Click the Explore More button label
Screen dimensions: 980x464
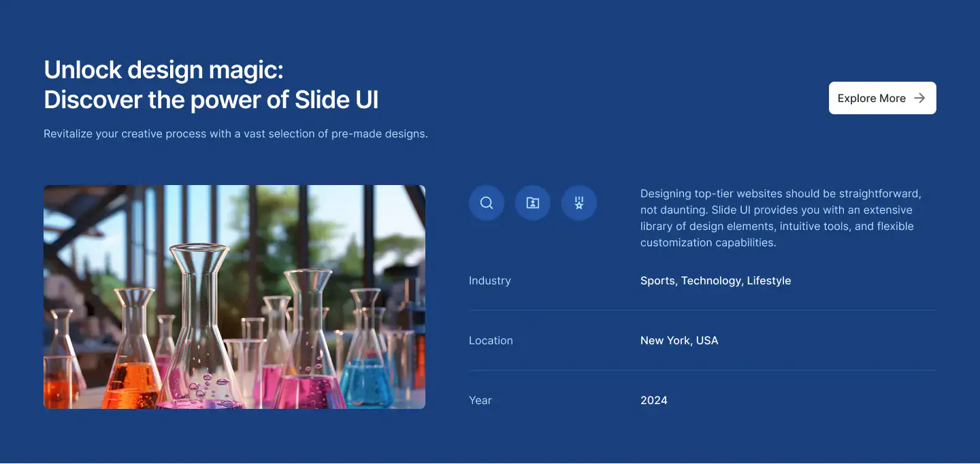coord(871,99)
